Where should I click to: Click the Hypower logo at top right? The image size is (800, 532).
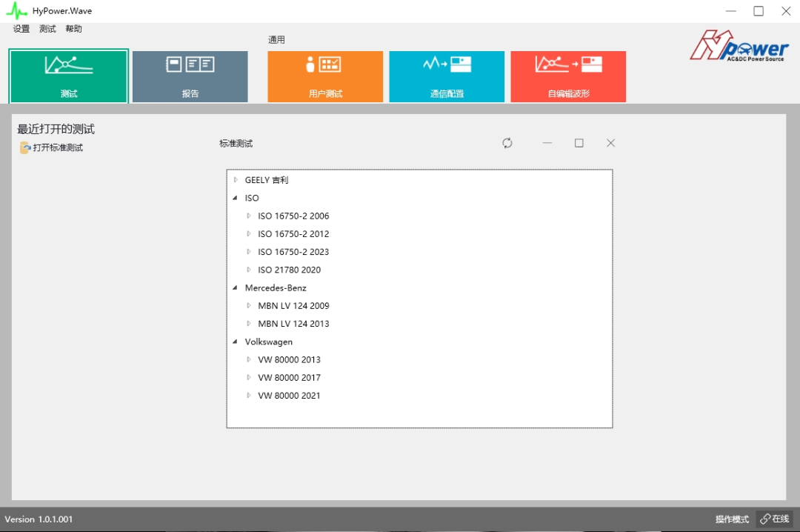point(739,46)
